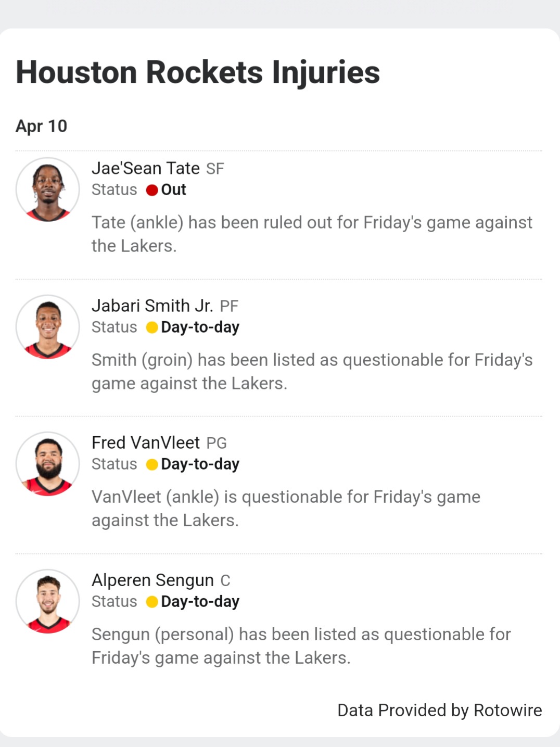Click Alperen Sengun's yellow status dot
The height and width of the screenshot is (747, 560).
coord(152,602)
